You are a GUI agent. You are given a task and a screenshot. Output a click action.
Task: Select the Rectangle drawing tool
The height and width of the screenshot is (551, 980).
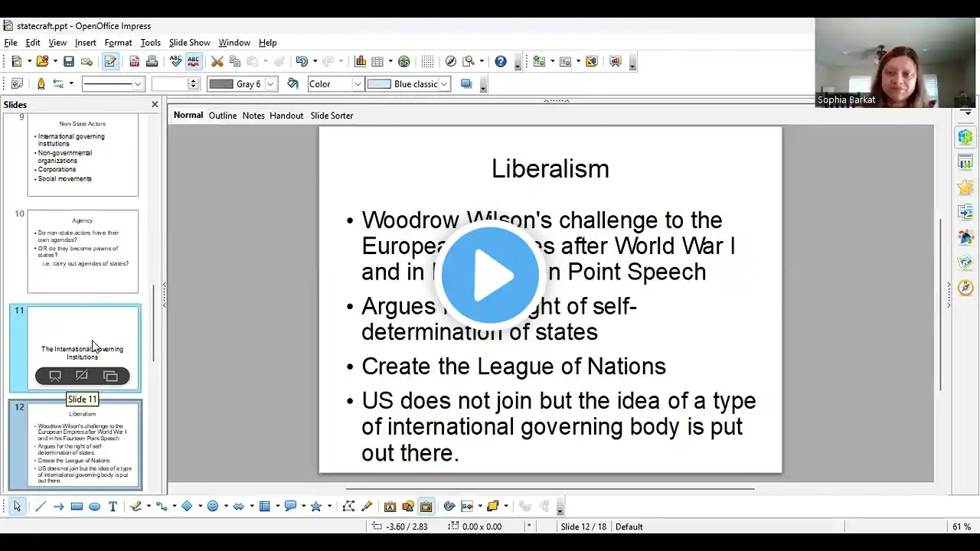(x=77, y=506)
